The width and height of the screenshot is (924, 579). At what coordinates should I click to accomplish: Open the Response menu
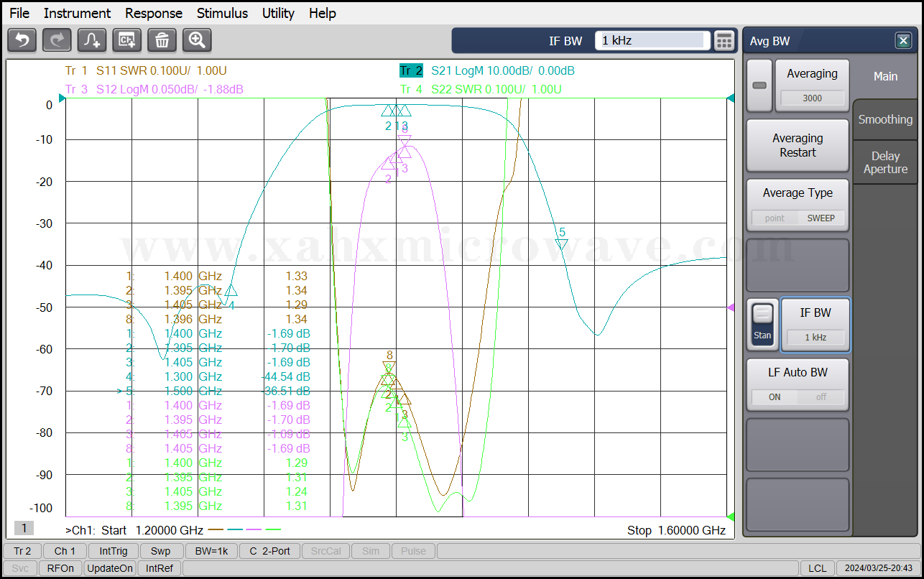pos(154,13)
